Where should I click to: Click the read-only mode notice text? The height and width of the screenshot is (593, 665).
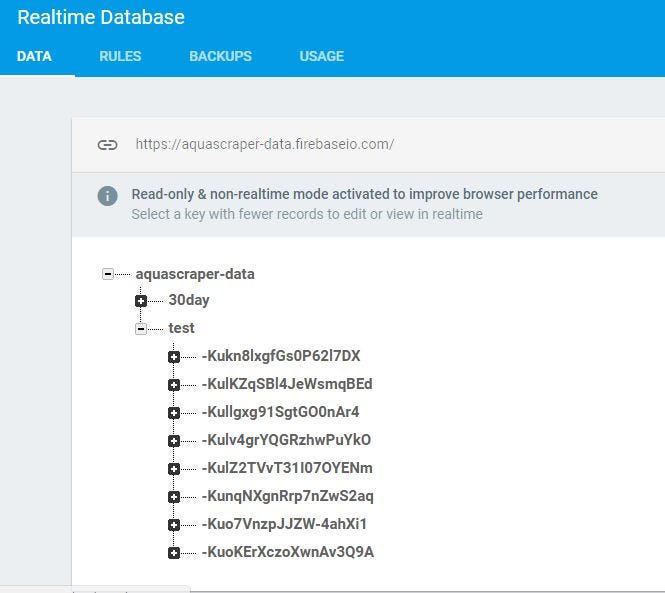(364, 194)
